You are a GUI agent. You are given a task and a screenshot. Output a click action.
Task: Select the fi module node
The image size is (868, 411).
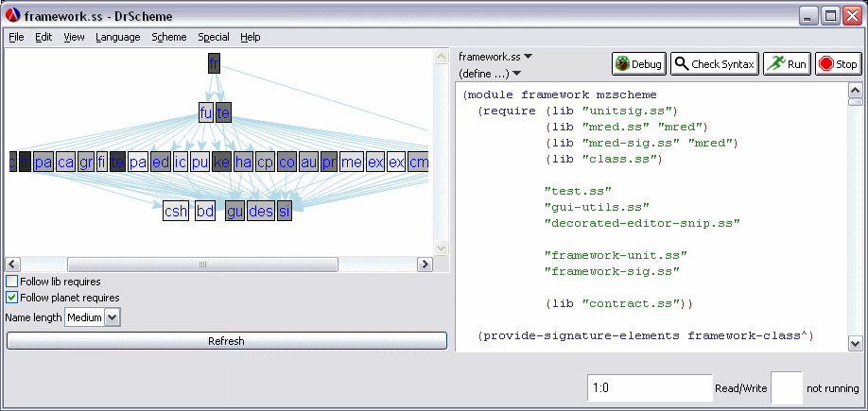(102, 163)
